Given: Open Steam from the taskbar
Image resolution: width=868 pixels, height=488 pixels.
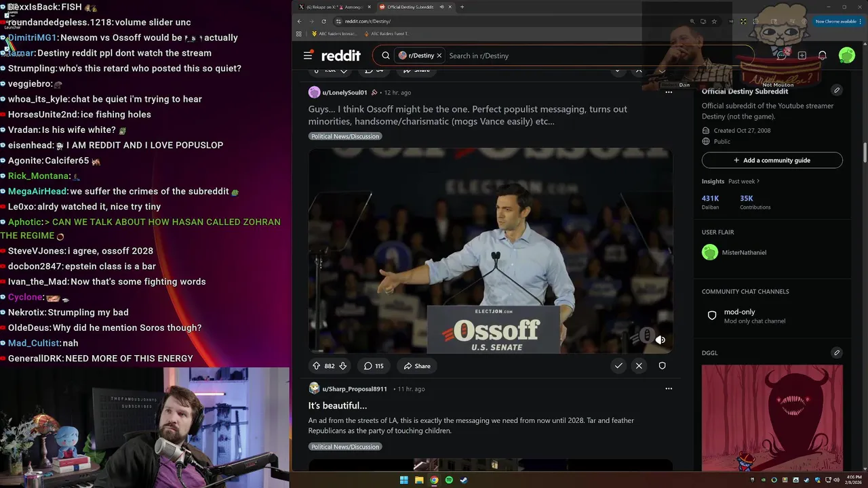Looking at the screenshot, I should click(464, 480).
